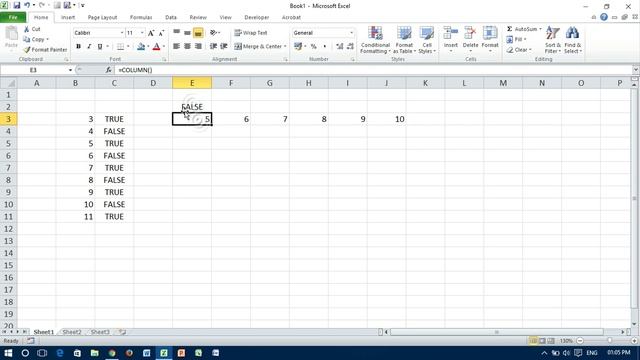
Task: Click Save icon in Quick Access Toolbar
Action: click(17, 5)
